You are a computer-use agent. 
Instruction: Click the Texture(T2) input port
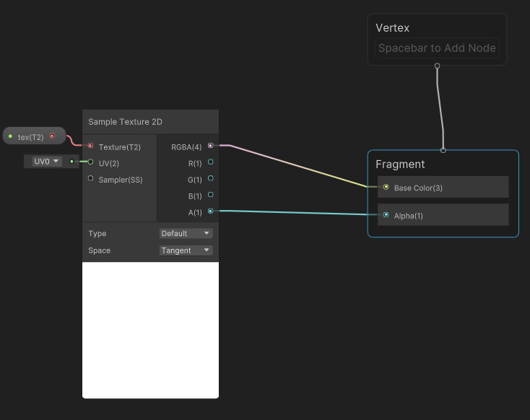[90, 146]
